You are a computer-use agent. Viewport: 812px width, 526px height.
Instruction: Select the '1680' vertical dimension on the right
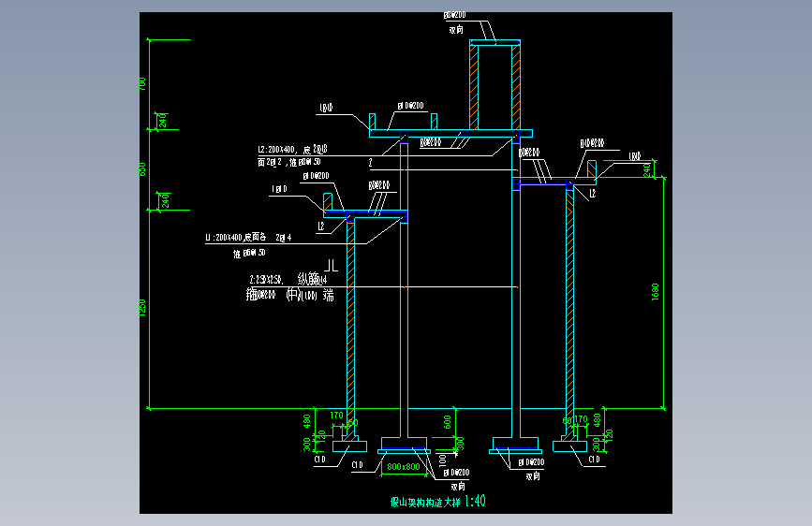(x=655, y=292)
